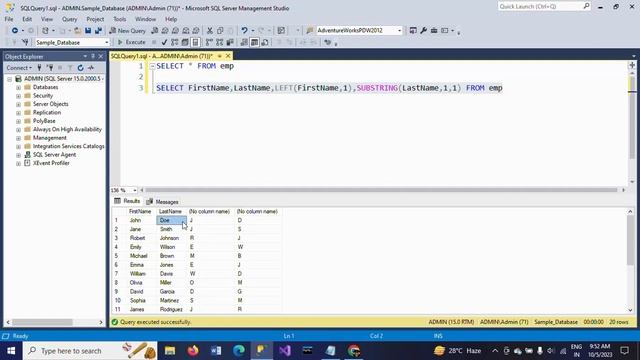Toggle Include Actual Execution Plan
This screenshot has width=640, height=360.
(x=209, y=42)
